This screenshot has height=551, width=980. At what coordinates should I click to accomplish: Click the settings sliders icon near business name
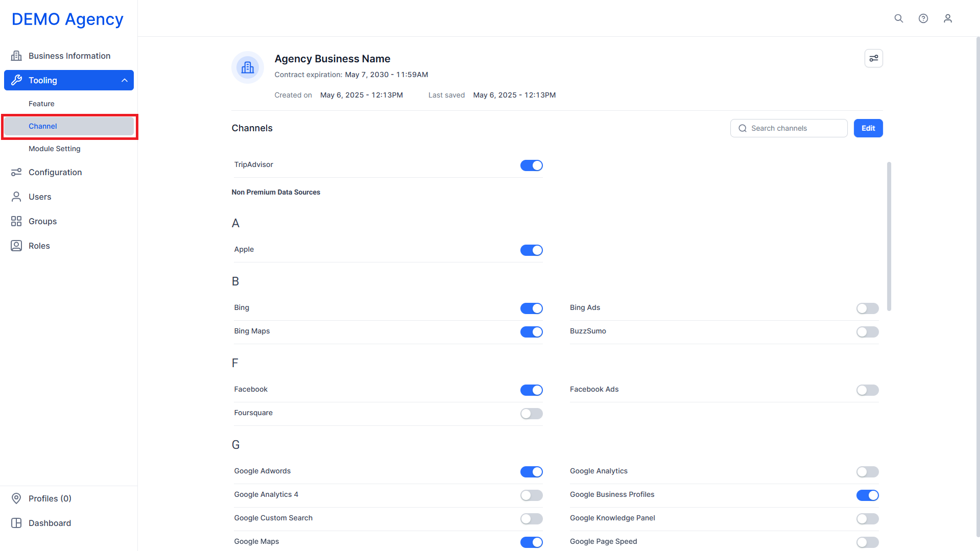(874, 58)
